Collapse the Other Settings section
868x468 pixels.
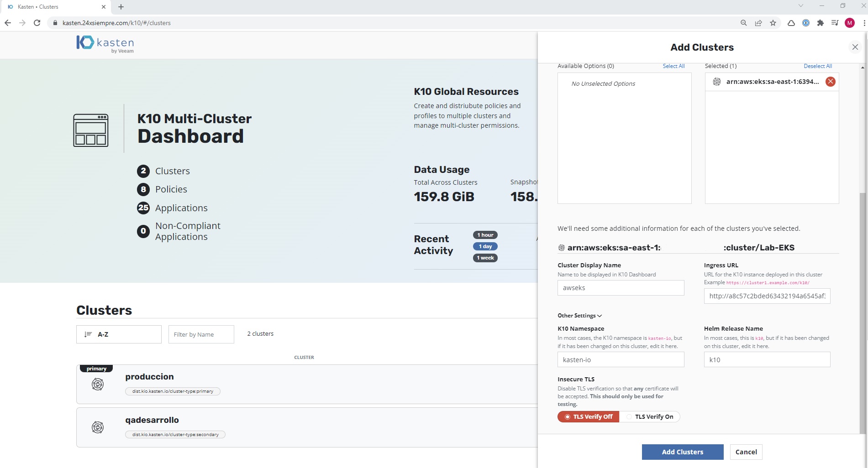pyautogui.click(x=579, y=316)
